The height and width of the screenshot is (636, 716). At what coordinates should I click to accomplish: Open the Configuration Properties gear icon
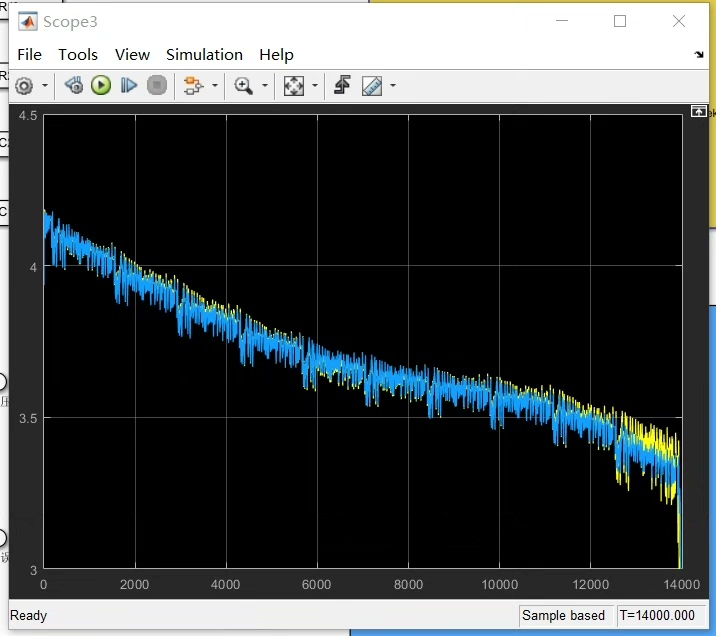(x=24, y=85)
